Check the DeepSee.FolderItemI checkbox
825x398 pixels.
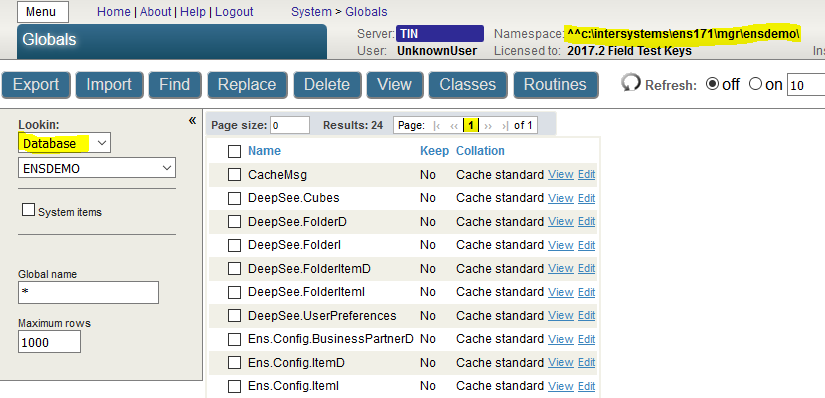point(234,292)
